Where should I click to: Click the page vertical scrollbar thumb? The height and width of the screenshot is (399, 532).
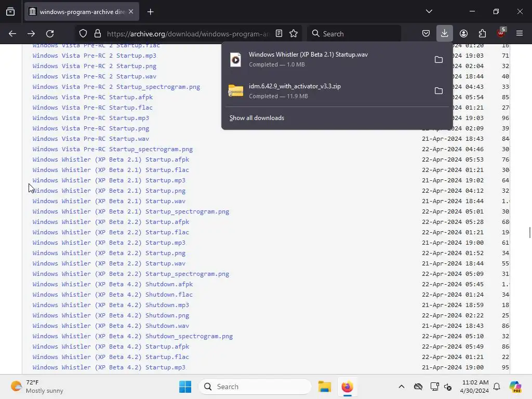point(529,233)
